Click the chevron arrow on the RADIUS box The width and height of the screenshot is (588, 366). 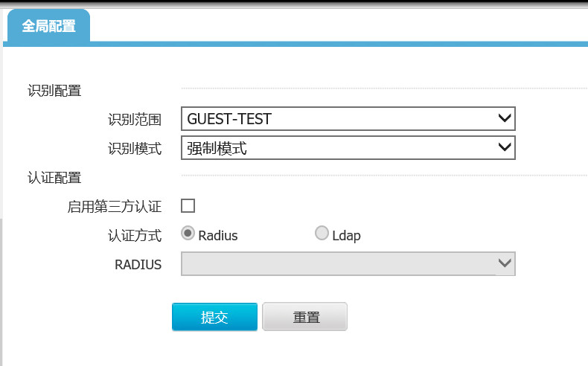click(x=505, y=263)
